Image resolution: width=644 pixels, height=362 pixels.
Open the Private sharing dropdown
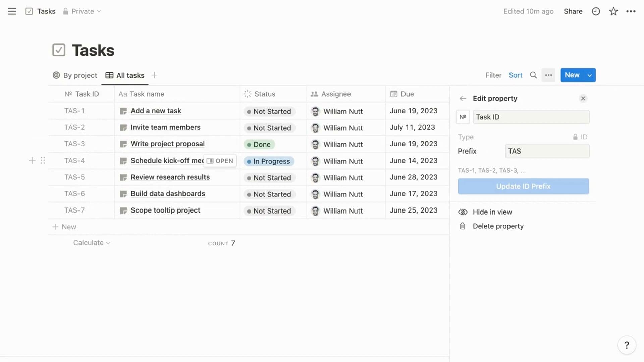pyautogui.click(x=82, y=11)
